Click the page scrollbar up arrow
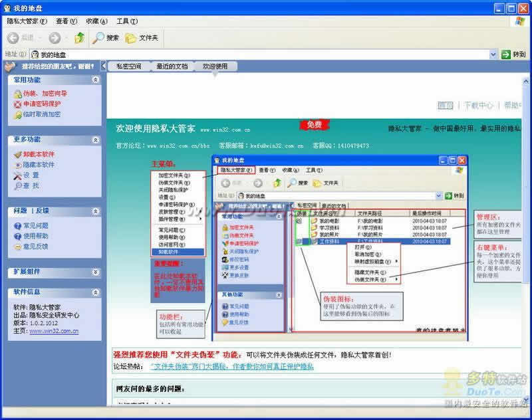 point(525,81)
